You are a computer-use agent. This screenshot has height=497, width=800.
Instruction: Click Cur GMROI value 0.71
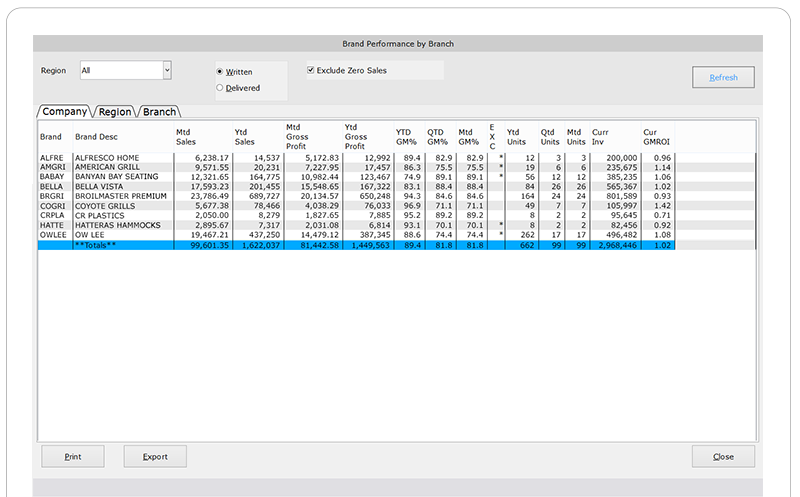(x=662, y=216)
